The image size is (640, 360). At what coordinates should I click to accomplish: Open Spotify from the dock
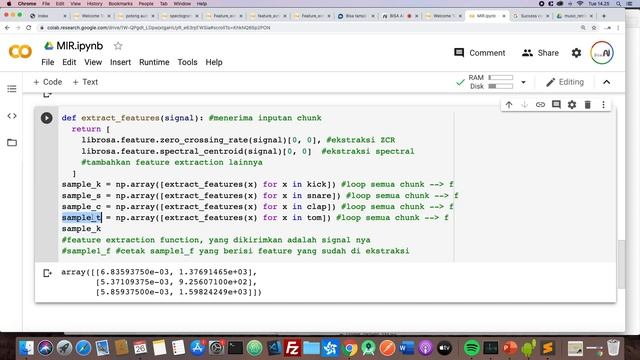click(x=471, y=348)
